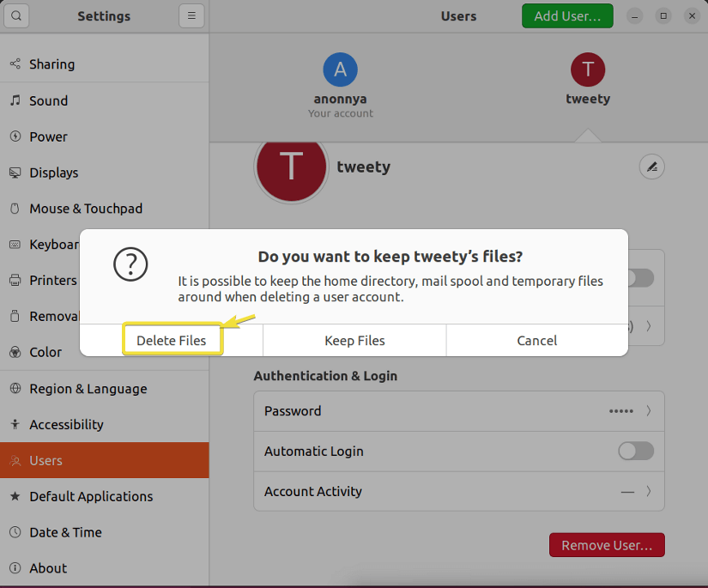Maximize the Settings window

[x=663, y=16]
